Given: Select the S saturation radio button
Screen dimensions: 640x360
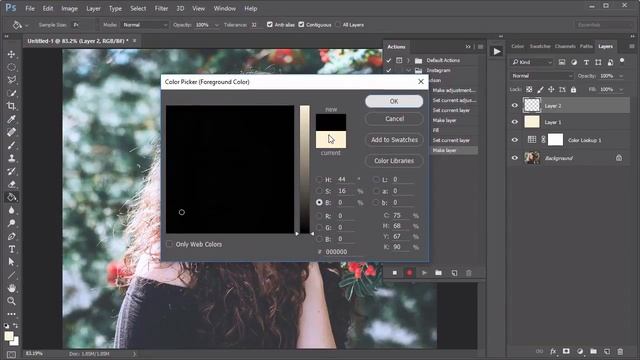Looking at the screenshot, I should pos(319,191).
